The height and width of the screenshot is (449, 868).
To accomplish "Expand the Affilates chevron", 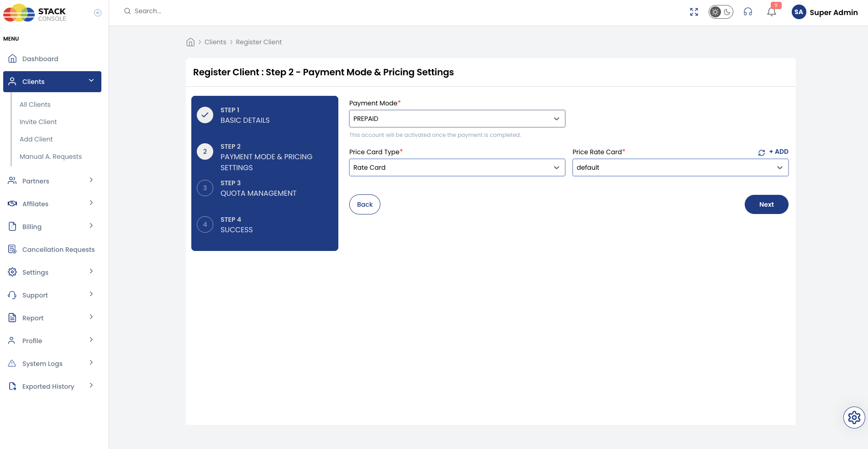I will (x=91, y=203).
